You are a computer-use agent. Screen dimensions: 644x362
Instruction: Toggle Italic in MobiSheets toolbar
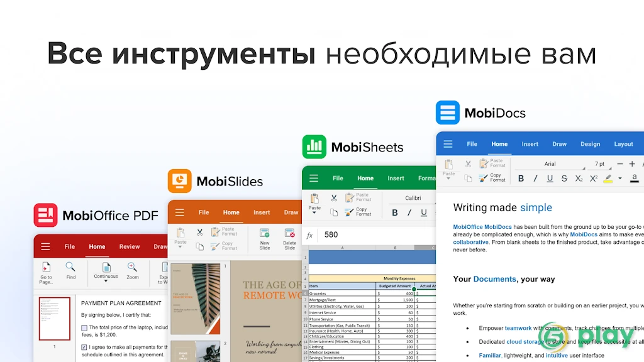pyautogui.click(x=409, y=212)
